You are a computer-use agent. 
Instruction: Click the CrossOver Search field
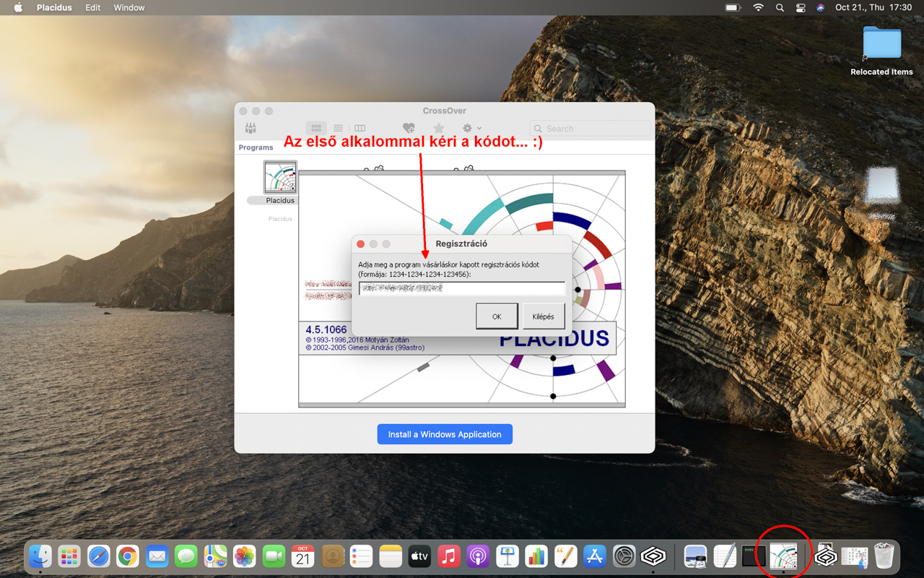590,129
